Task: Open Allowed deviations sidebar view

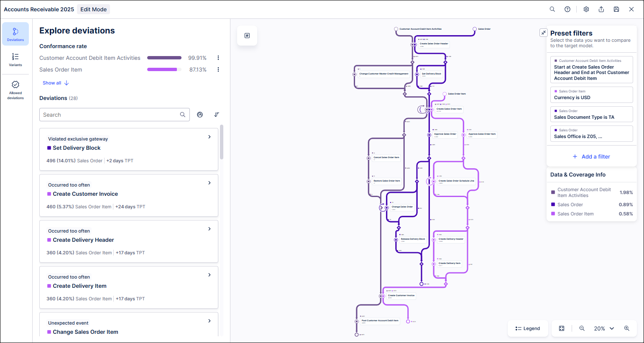Action: tap(15, 90)
